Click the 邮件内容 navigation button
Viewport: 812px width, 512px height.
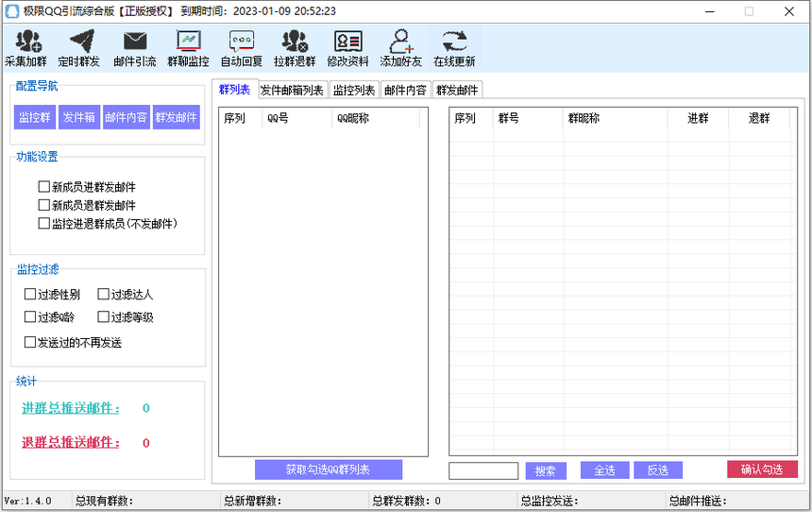(x=126, y=117)
